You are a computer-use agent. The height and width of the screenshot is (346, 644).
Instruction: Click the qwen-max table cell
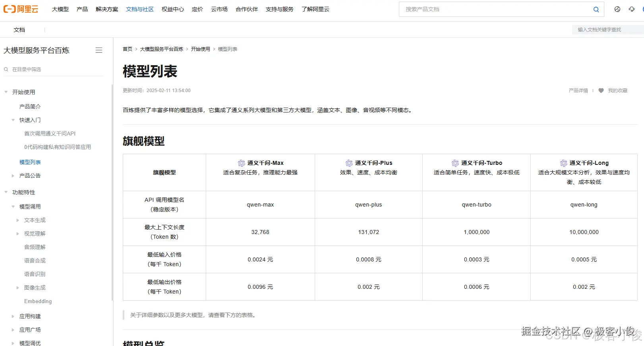(x=260, y=205)
